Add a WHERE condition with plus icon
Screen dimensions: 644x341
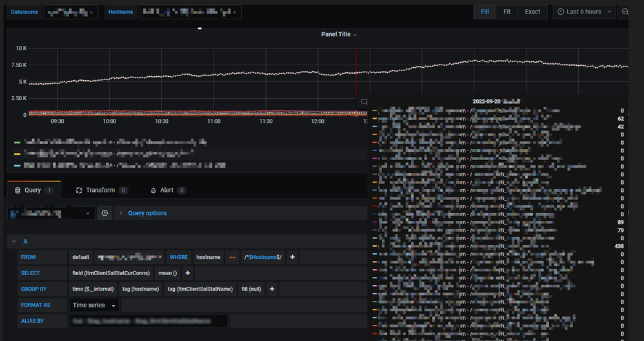tap(292, 257)
